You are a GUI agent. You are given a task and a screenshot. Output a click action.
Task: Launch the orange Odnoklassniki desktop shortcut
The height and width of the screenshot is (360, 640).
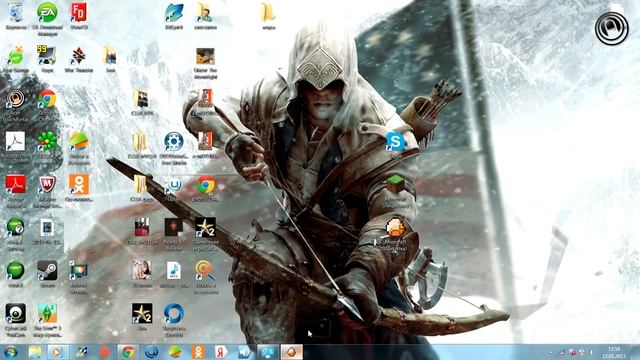[x=79, y=185]
